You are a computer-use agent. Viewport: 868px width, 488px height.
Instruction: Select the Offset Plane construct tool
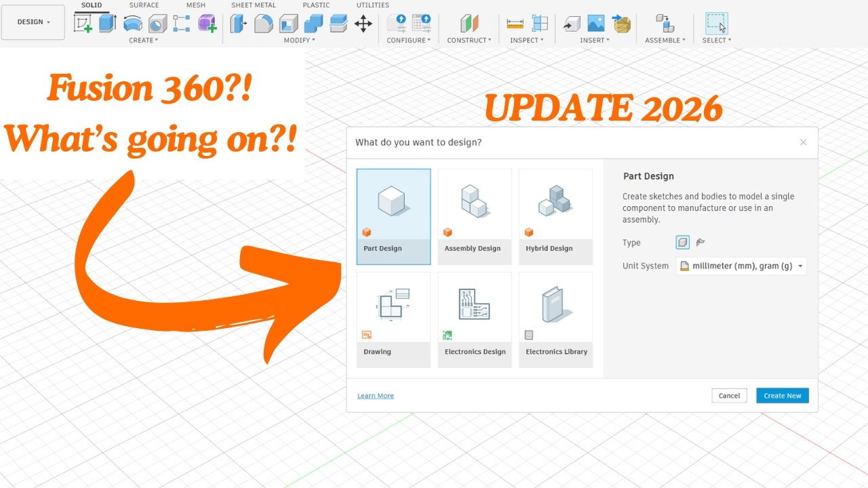(x=469, y=24)
